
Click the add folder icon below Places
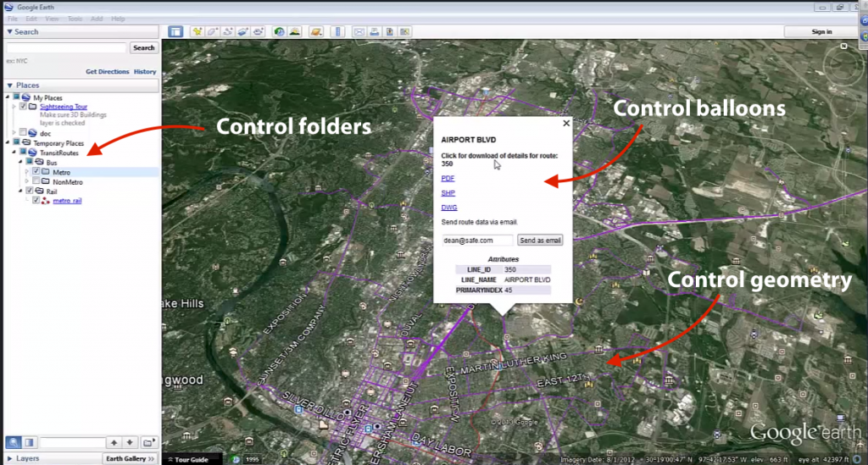coord(147,442)
